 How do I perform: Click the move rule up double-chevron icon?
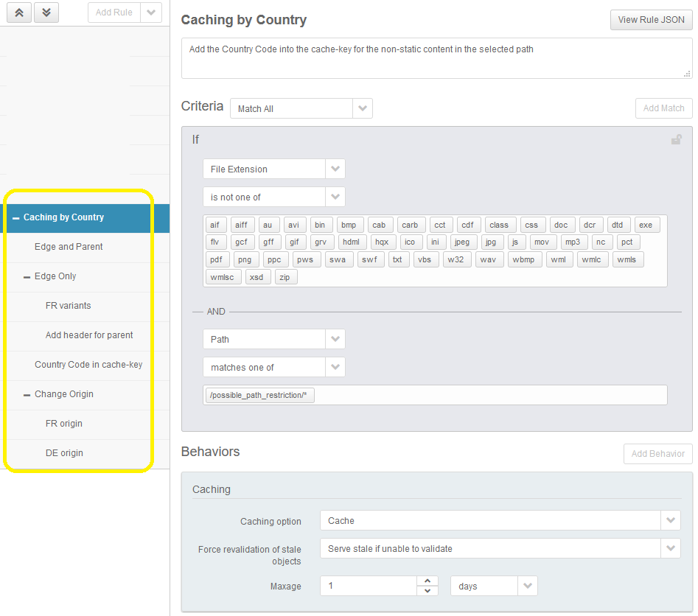pyautogui.click(x=19, y=13)
